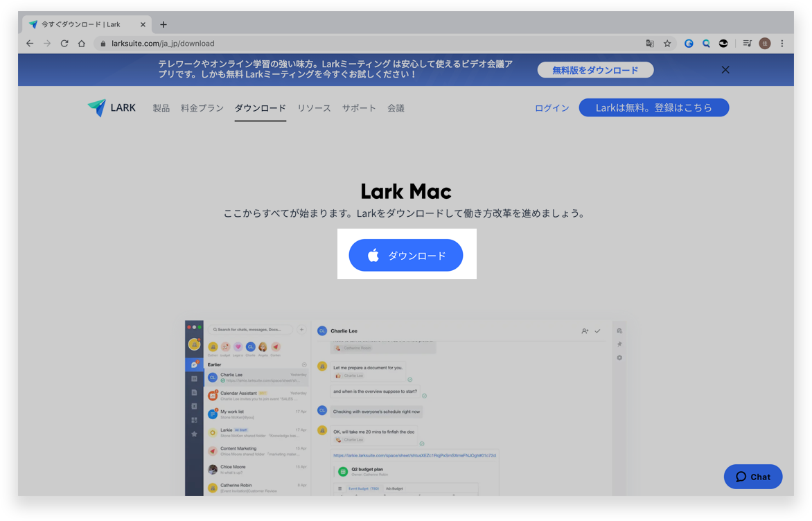Image resolution: width=812 pixels, height=521 pixels.
Task: Open the translate page icon
Action: click(x=650, y=44)
